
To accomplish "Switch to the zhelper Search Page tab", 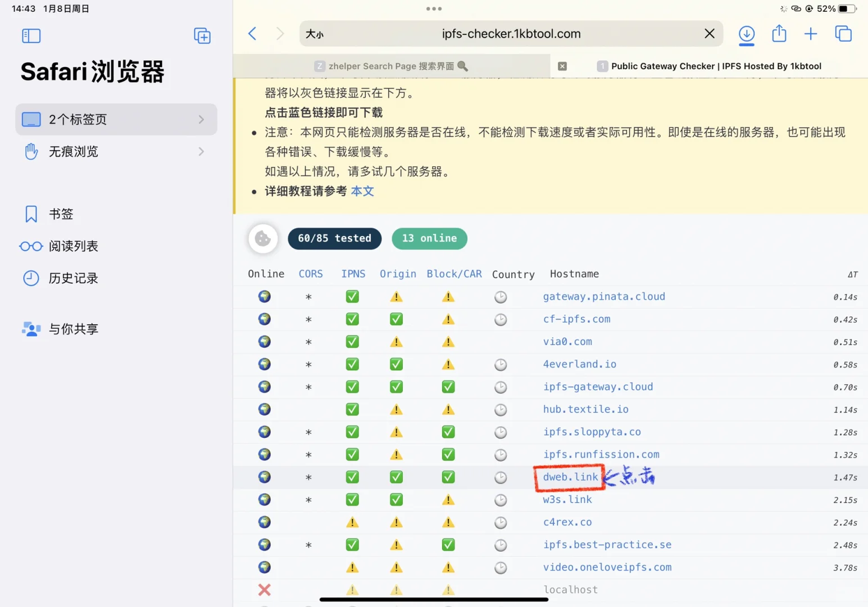I will coord(391,66).
